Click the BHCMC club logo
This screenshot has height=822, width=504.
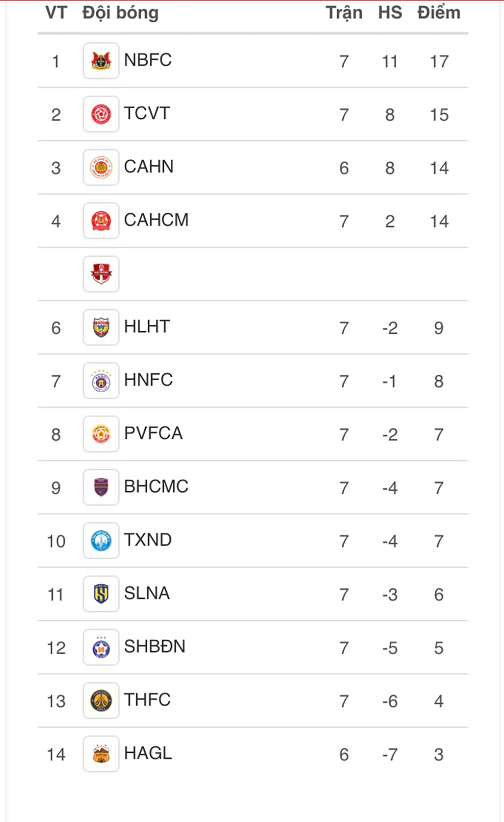pyautogui.click(x=101, y=487)
